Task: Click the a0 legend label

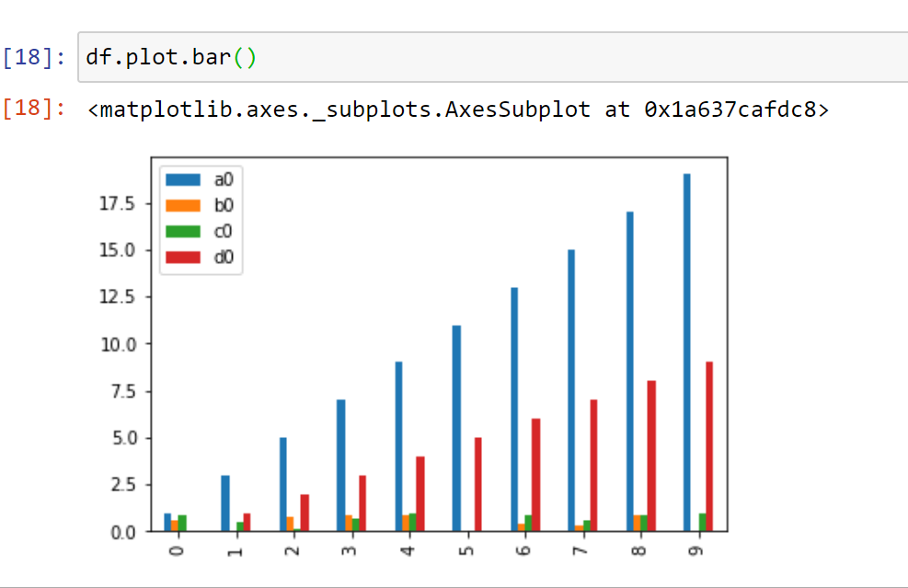Action: pyautogui.click(x=224, y=179)
